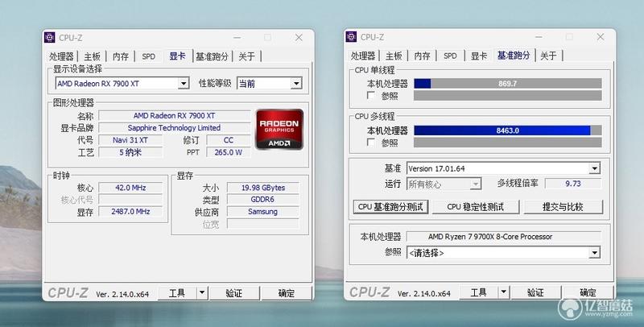Image resolution: width=644 pixels, height=327 pixels.
Task: Click the 5 纳米 process field
Action: (130, 152)
